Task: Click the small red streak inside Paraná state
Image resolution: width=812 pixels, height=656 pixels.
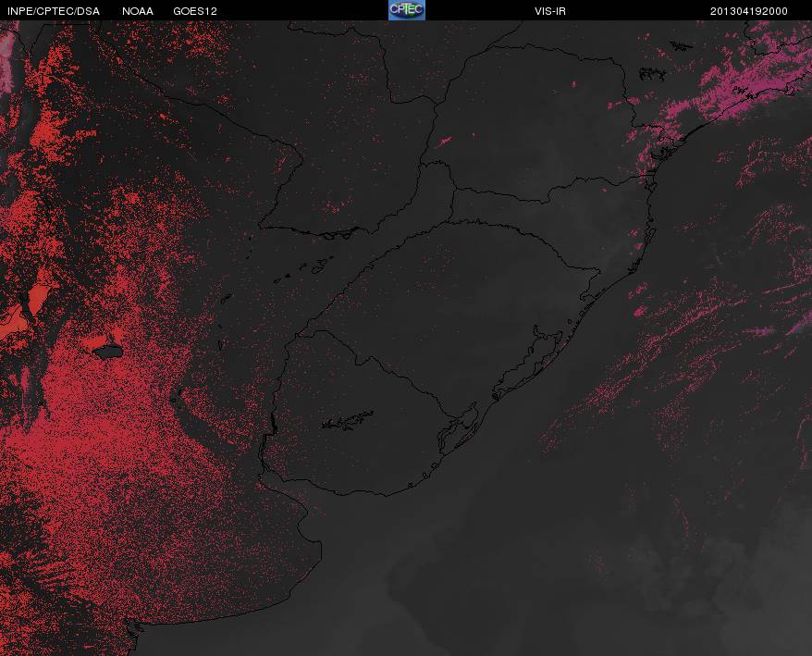Action: [x=444, y=141]
